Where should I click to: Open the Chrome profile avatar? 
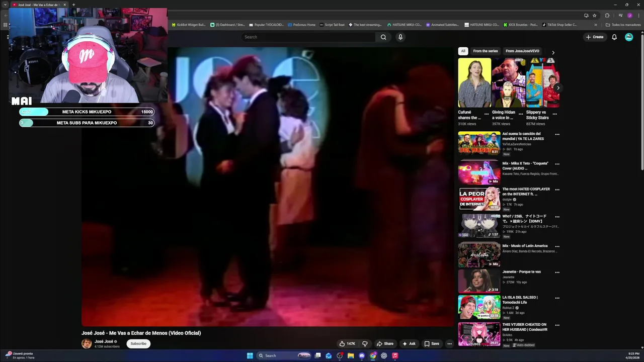(629, 16)
